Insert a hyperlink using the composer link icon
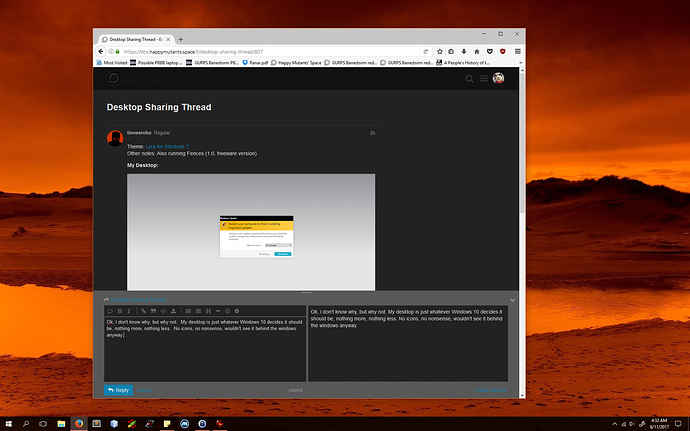This screenshot has height=431, width=690. tap(143, 311)
